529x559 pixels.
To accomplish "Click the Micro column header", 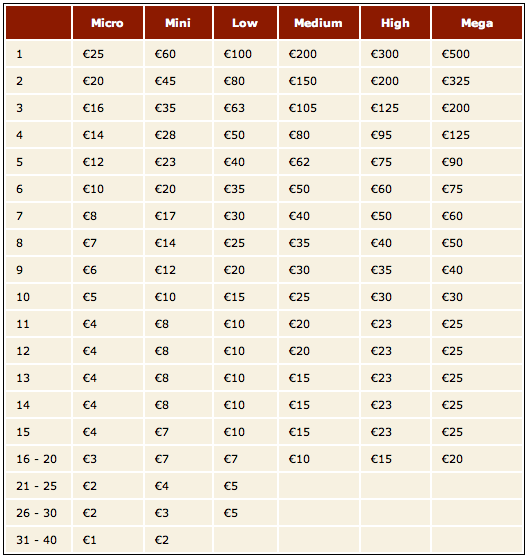I will pos(108,22).
